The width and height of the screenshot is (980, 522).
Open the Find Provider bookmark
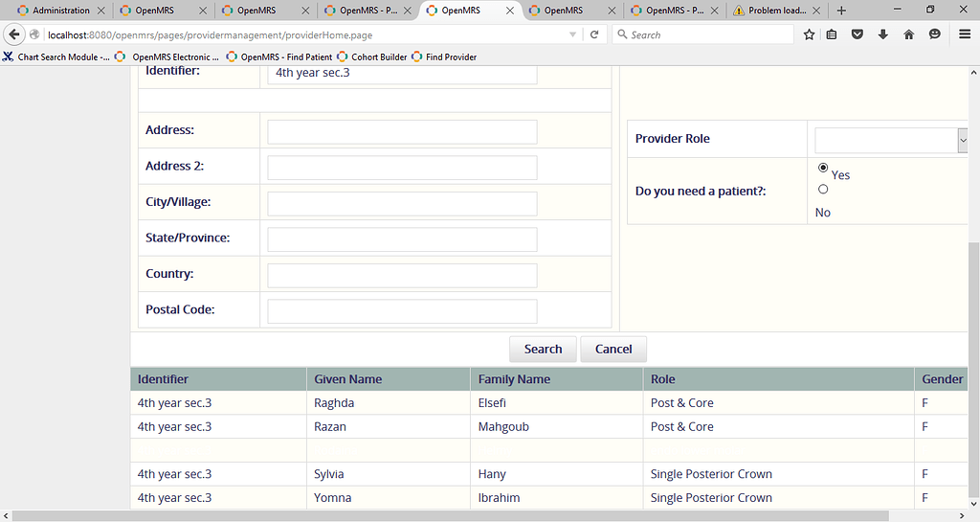pos(450,57)
